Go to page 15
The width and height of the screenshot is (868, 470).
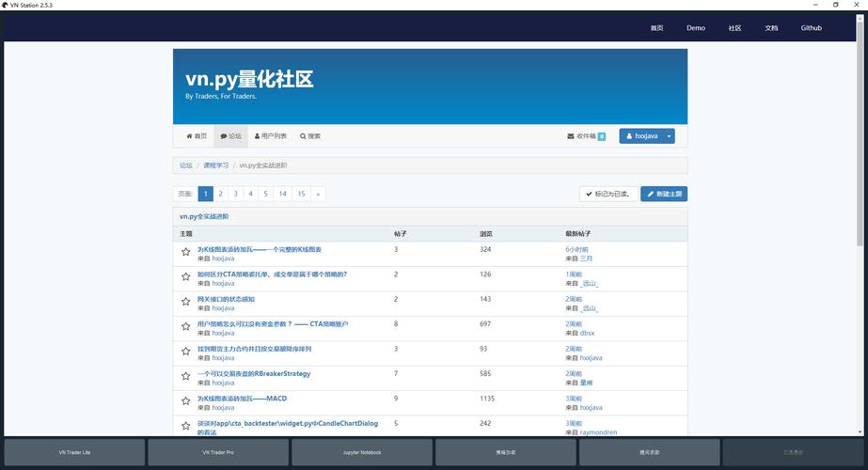pyautogui.click(x=301, y=194)
